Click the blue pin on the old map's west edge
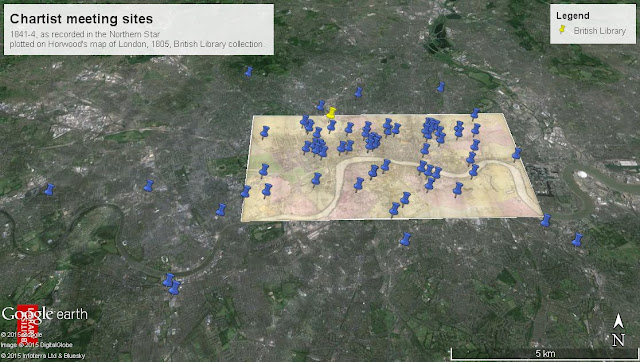 pyautogui.click(x=246, y=191)
